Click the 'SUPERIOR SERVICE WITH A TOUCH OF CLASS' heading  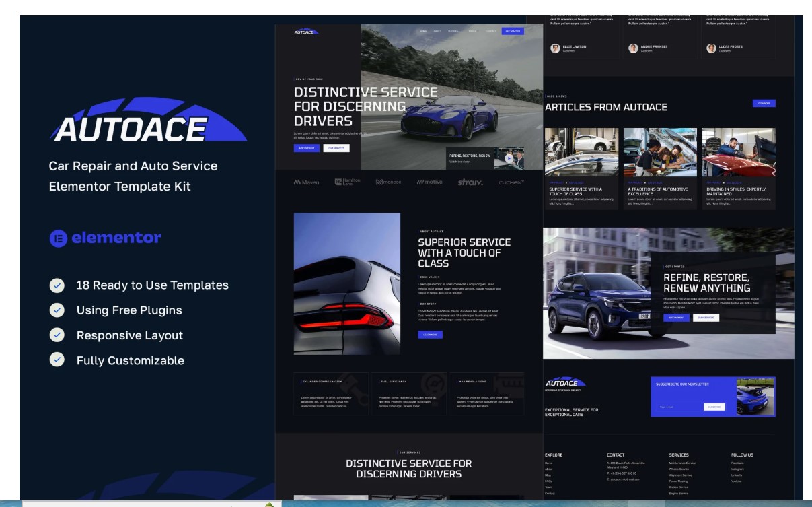pos(464,253)
